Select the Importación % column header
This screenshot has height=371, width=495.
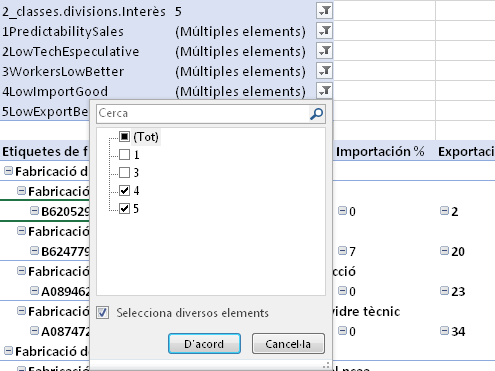coord(380,152)
